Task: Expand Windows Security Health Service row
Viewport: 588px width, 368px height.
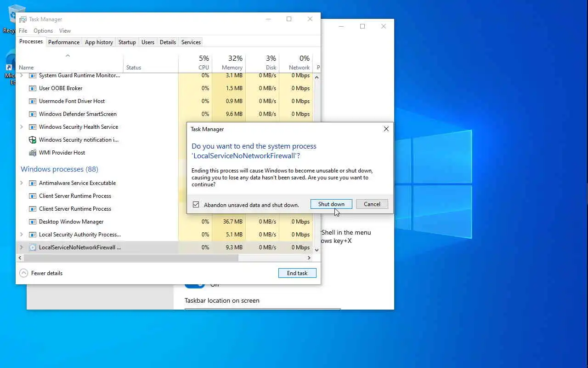Action: click(x=21, y=127)
